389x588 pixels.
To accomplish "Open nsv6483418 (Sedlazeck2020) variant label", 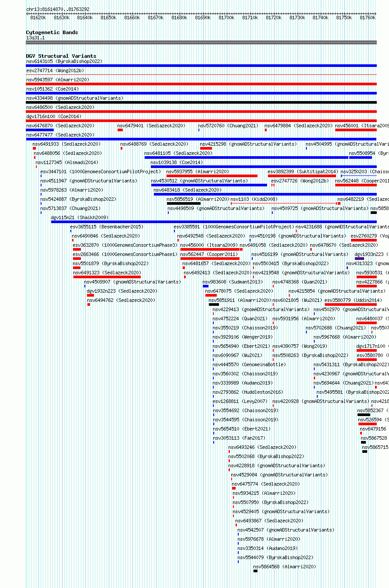I will tap(188, 190).
